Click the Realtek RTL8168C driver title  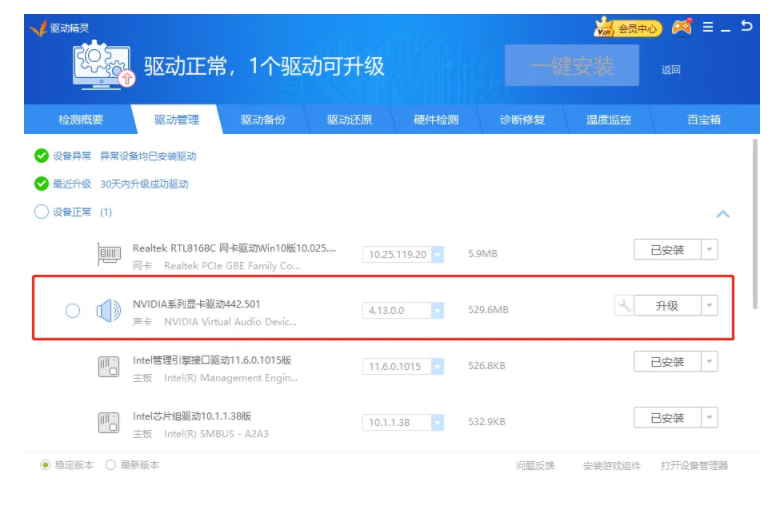(x=234, y=248)
